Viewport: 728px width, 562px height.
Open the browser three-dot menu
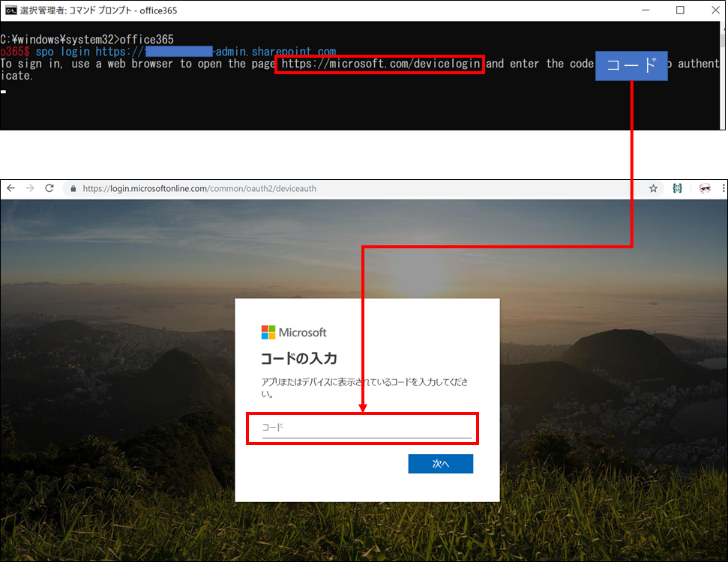click(724, 188)
